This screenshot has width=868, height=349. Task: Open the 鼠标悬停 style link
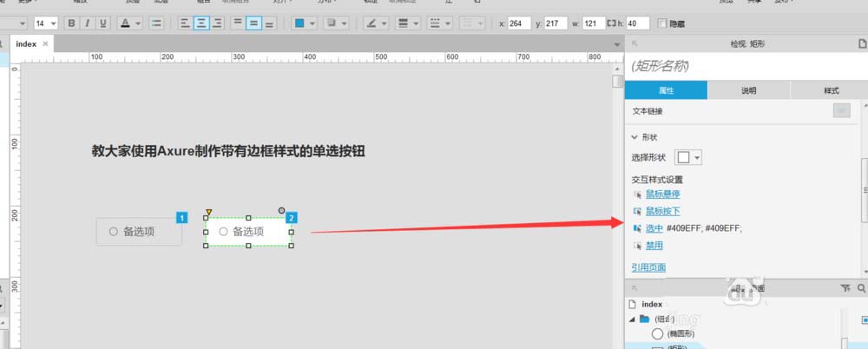coord(662,194)
